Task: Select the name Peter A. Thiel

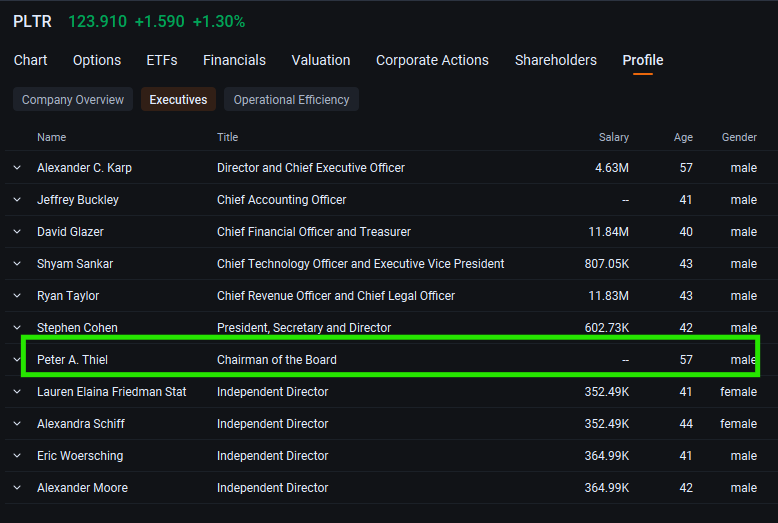Action: [72, 360]
